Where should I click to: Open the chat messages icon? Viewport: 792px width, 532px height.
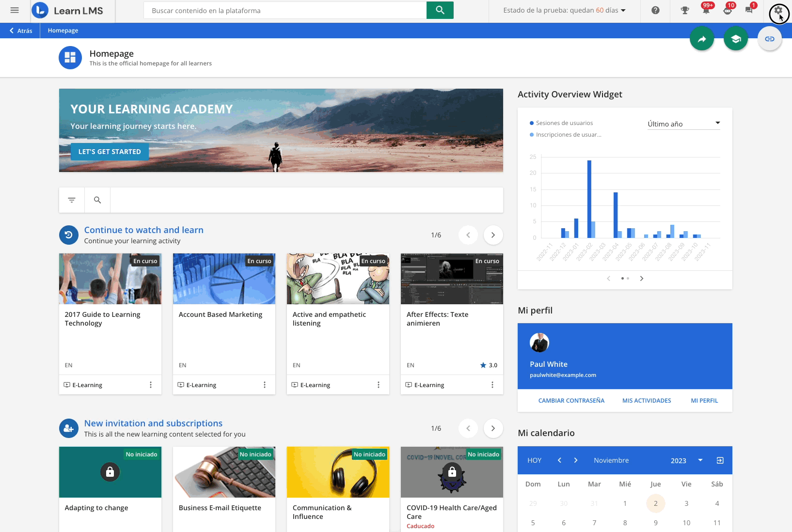[749, 9]
